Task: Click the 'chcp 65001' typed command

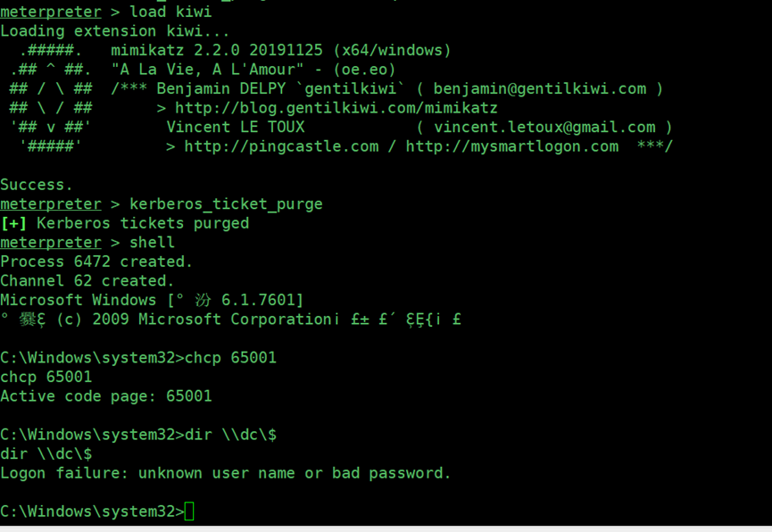Action: click(230, 358)
